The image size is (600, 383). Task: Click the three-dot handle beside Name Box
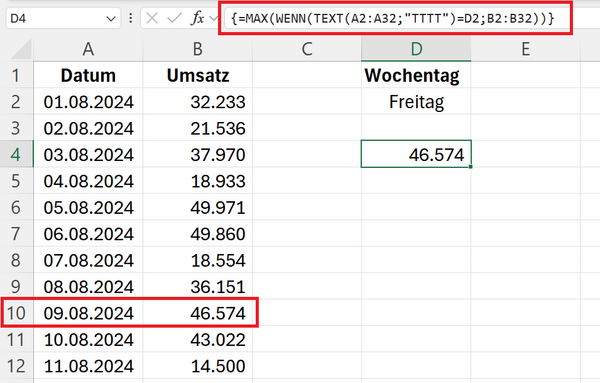tap(131, 18)
